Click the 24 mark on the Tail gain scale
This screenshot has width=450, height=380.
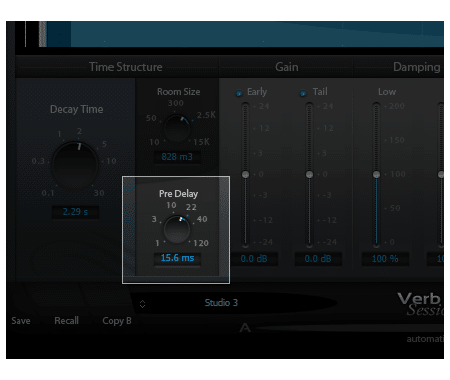coord(328,106)
